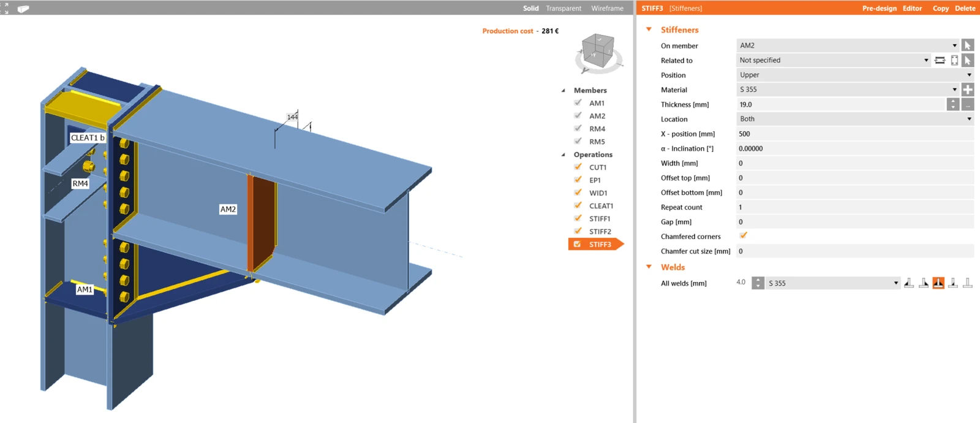Switch to Solid view mode

530,8
